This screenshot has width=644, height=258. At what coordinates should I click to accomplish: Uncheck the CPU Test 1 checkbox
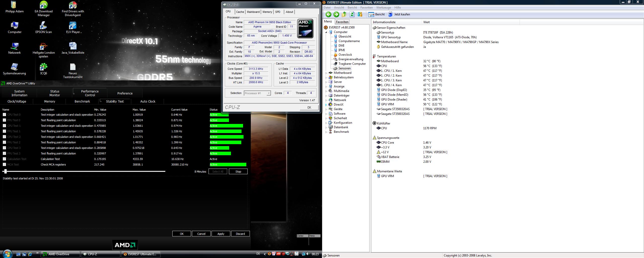click(4, 126)
